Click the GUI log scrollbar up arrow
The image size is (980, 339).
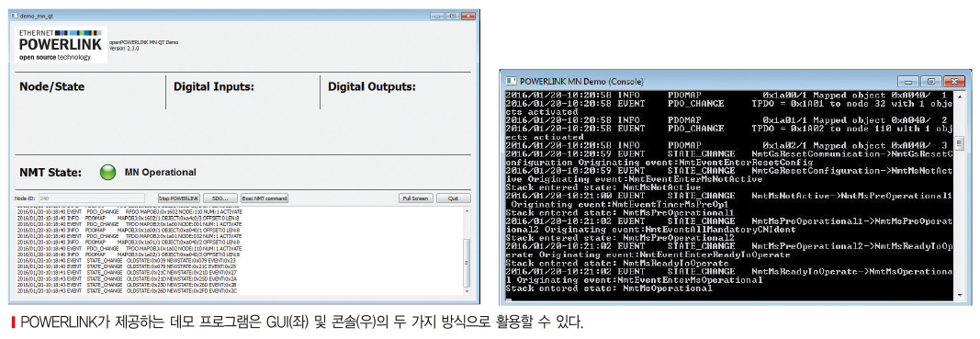(467, 210)
